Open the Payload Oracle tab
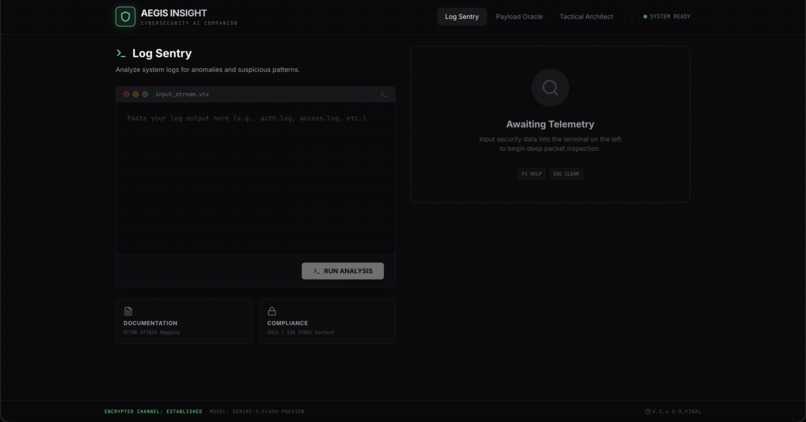The image size is (806, 422). click(519, 16)
